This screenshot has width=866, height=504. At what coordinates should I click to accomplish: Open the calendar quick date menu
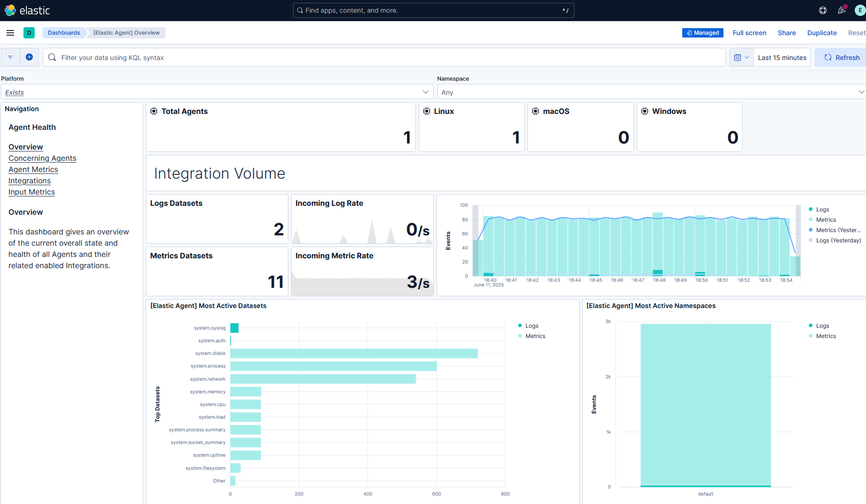click(742, 57)
